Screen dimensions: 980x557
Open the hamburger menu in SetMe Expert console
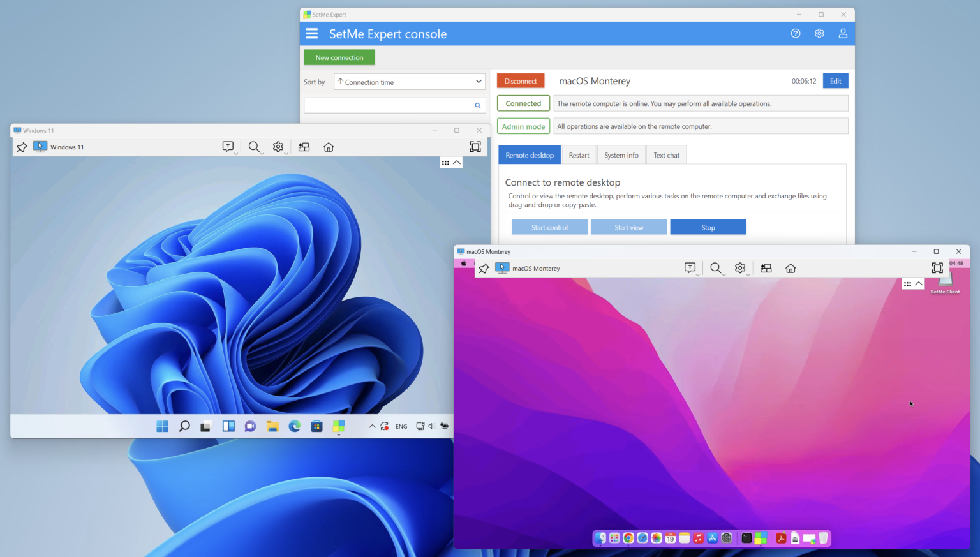pyautogui.click(x=311, y=34)
